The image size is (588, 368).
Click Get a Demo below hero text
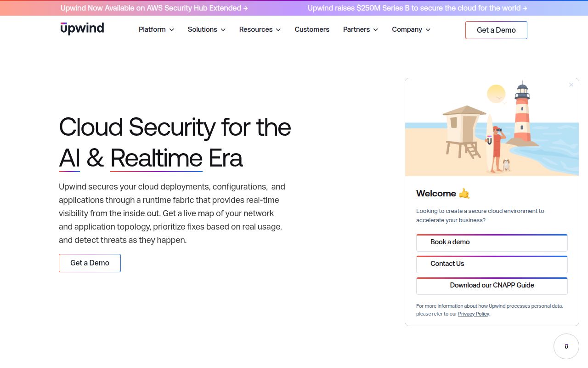(90, 263)
